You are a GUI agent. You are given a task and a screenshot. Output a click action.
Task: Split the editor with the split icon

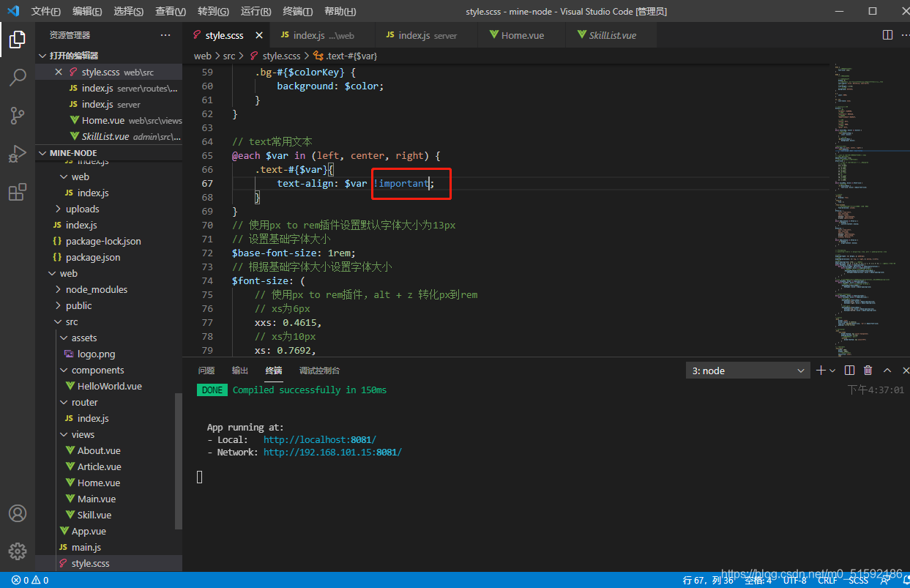[887, 35]
